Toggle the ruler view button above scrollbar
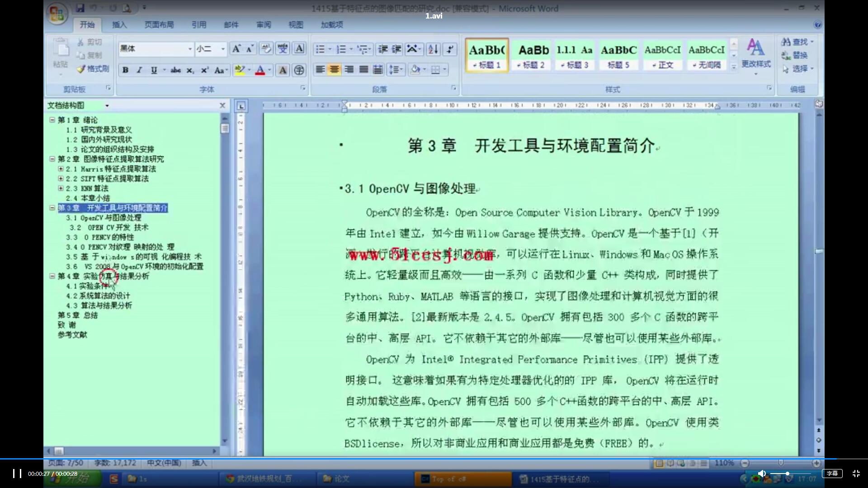Screen dimensions: 868x488 [819, 104]
